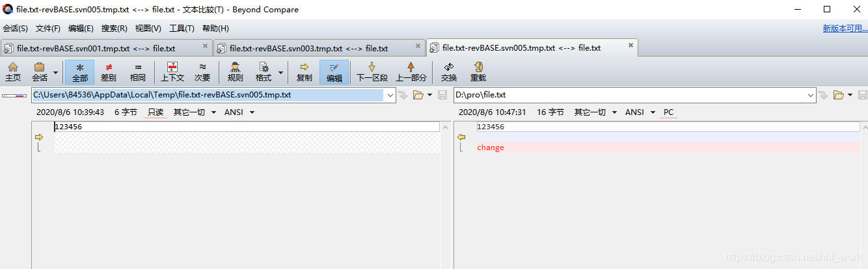
Task: Toggle the 编辑 edit mode button
Action: [334, 72]
